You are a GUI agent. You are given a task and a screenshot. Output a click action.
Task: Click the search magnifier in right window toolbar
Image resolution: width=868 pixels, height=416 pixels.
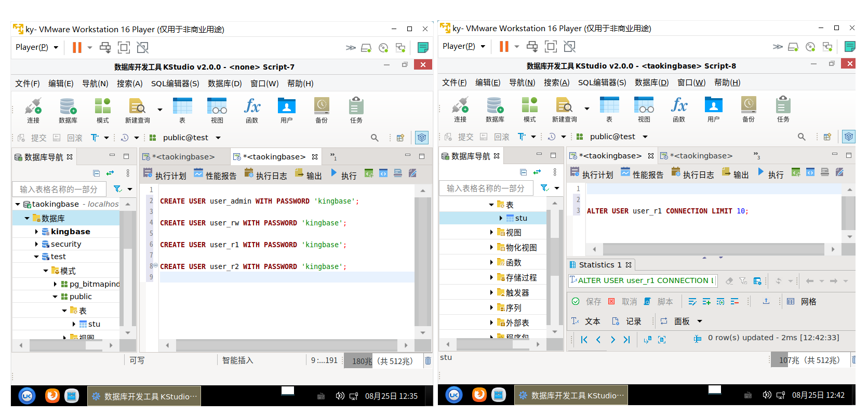(802, 137)
